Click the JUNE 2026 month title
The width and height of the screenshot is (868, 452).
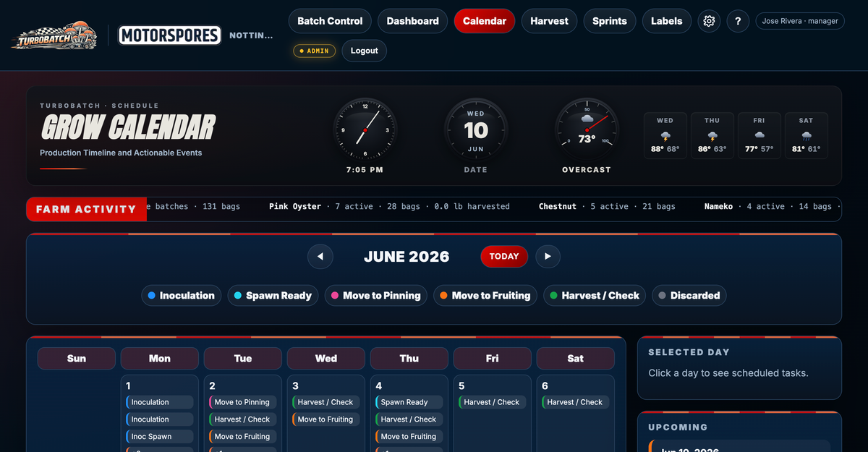407,257
